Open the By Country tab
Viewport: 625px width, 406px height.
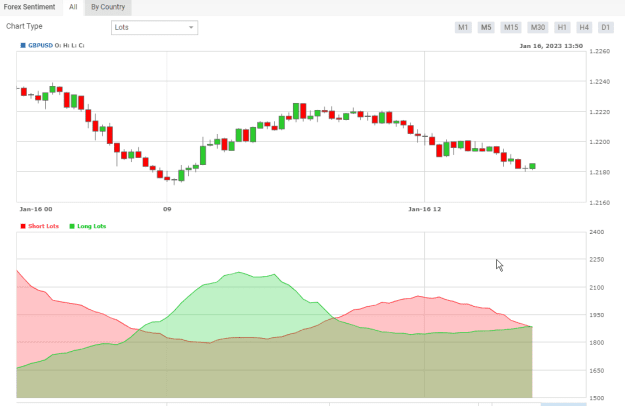point(108,7)
